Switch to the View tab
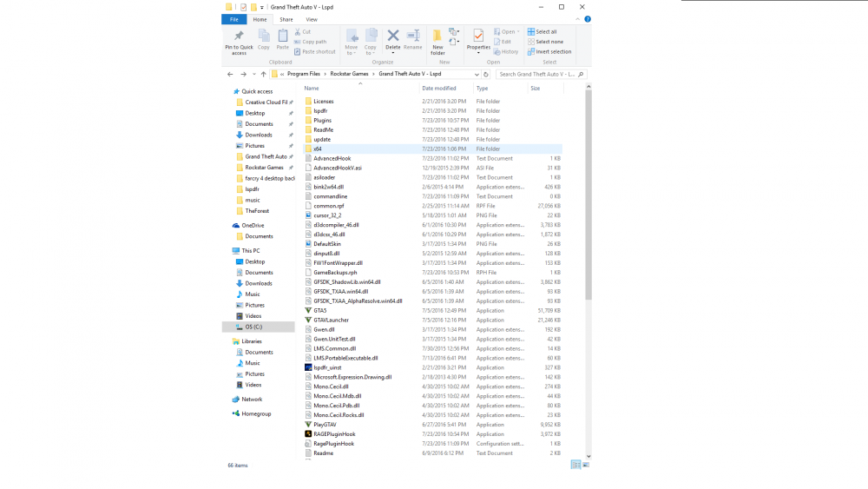The height and width of the screenshot is (489, 868). point(312,19)
